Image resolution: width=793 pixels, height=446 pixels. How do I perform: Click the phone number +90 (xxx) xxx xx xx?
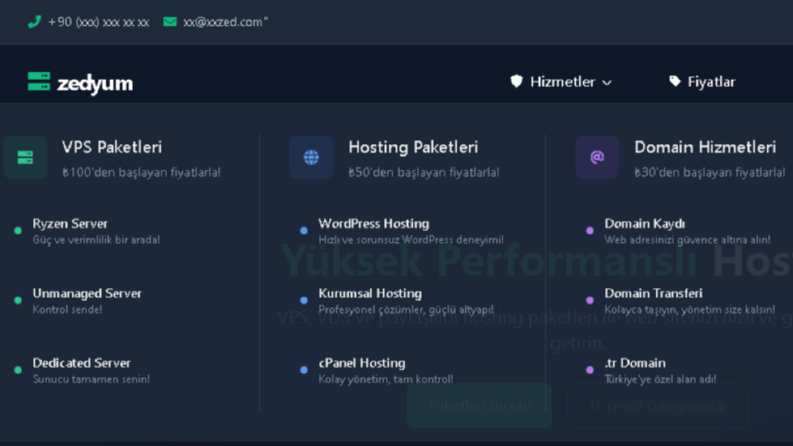(x=99, y=22)
